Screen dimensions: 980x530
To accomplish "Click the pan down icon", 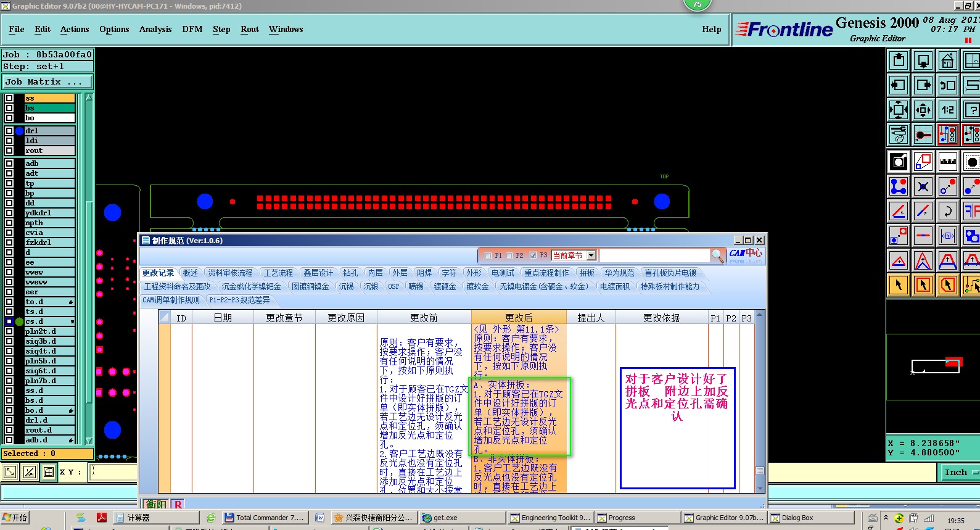I will (x=923, y=60).
